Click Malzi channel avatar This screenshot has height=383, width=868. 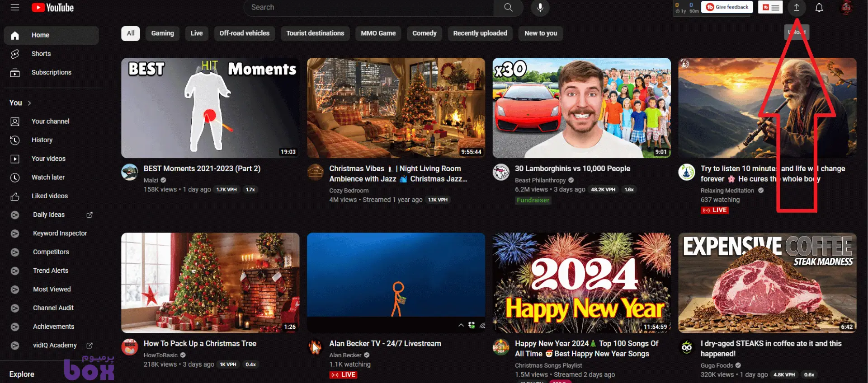[130, 172]
